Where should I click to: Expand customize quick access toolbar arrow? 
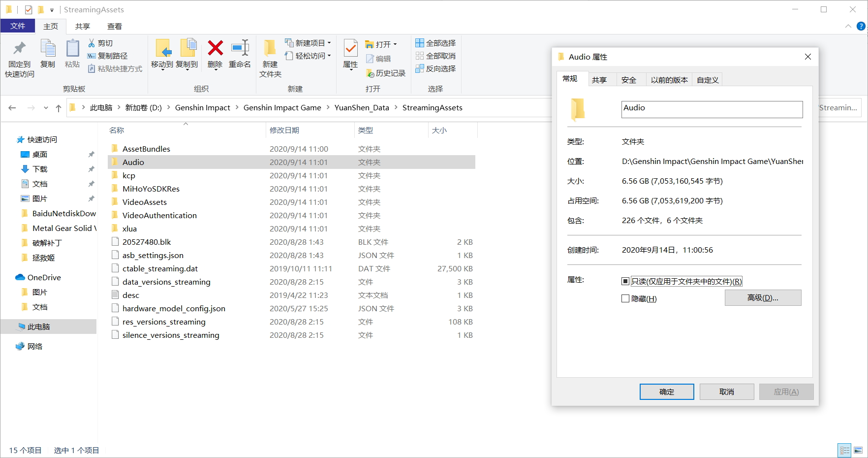point(52,10)
